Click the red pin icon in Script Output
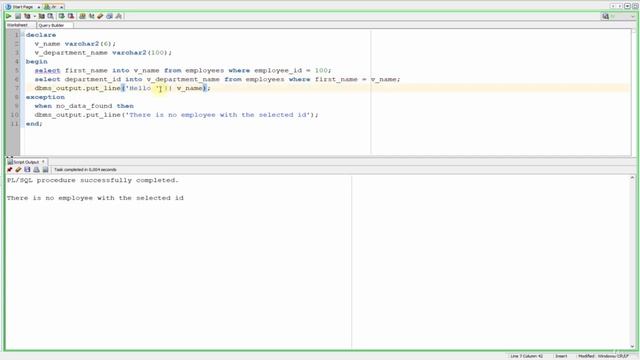640x360 pixels. [10, 169]
